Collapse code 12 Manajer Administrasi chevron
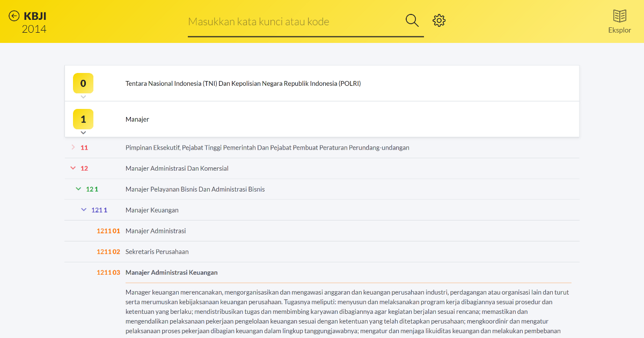Viewport: 644px width, 338px height. click(x=73, y=168)
